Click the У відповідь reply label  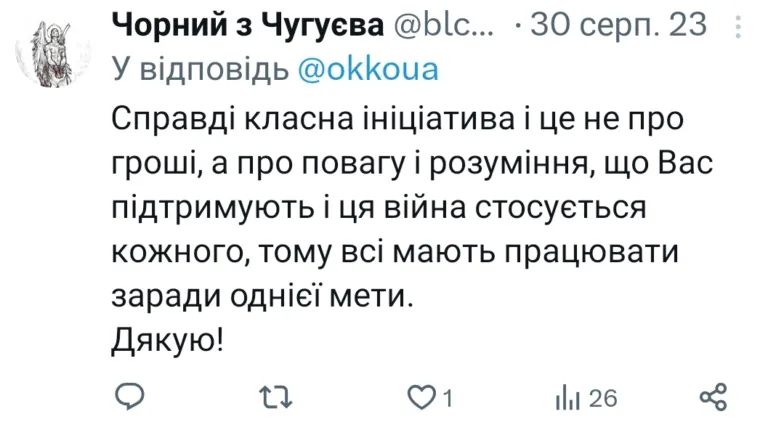[x=202, y=70]
